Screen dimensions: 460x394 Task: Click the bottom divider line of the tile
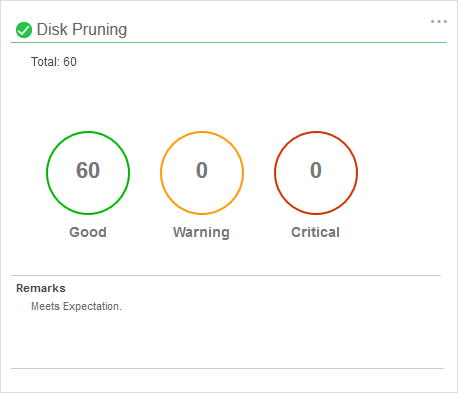click(228, 368)
